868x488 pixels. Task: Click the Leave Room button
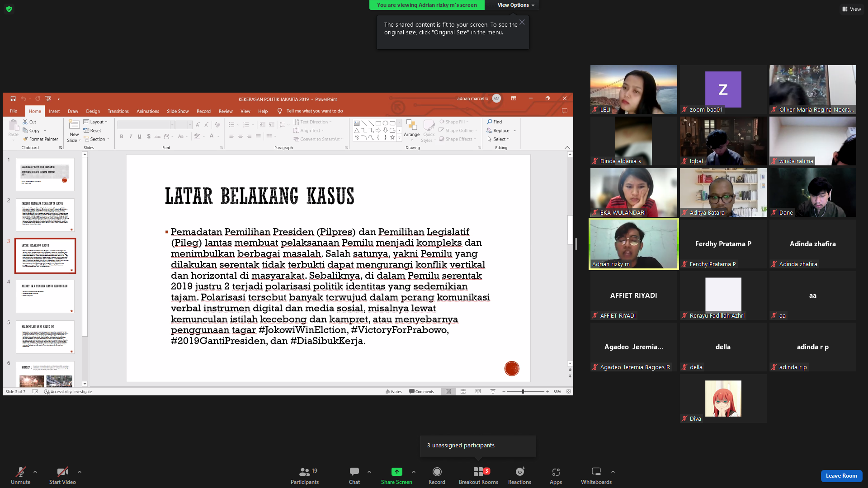point(841,476)
